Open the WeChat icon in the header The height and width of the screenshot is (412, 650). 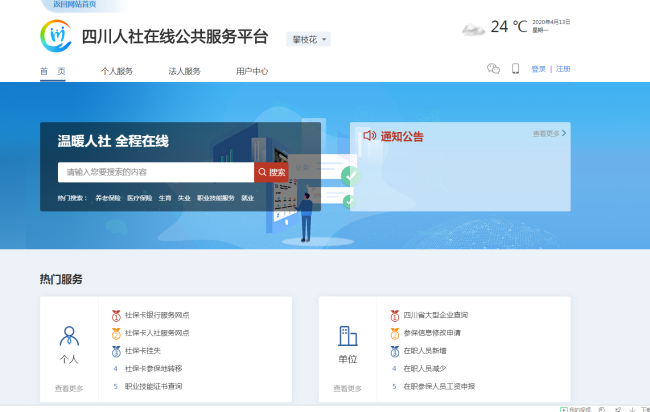(493, 69)
